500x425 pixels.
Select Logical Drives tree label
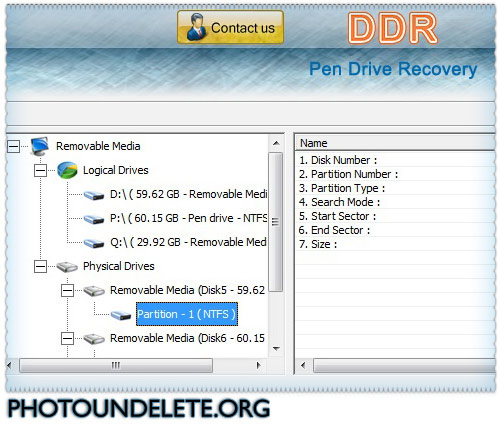pos(116,170)
